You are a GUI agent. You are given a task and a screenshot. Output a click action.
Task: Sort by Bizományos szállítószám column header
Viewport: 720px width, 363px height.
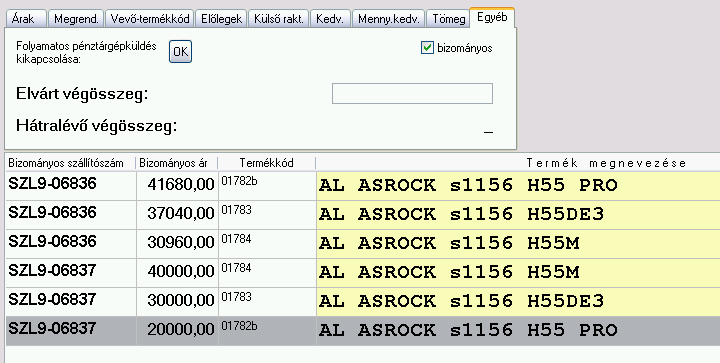[70, 163]
